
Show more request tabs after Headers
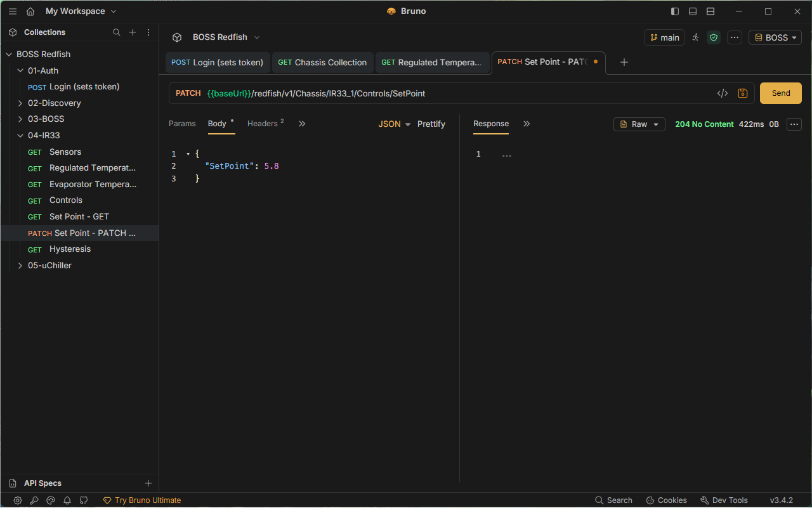[302, 124]
